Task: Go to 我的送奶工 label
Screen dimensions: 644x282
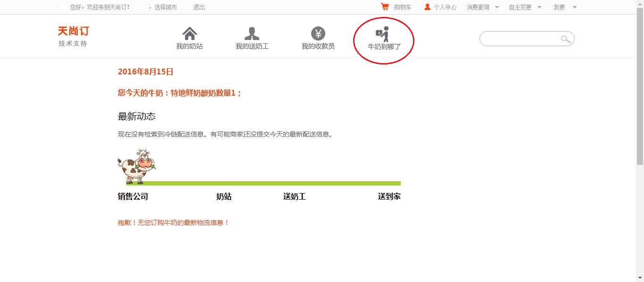Action: pos(252,47)
